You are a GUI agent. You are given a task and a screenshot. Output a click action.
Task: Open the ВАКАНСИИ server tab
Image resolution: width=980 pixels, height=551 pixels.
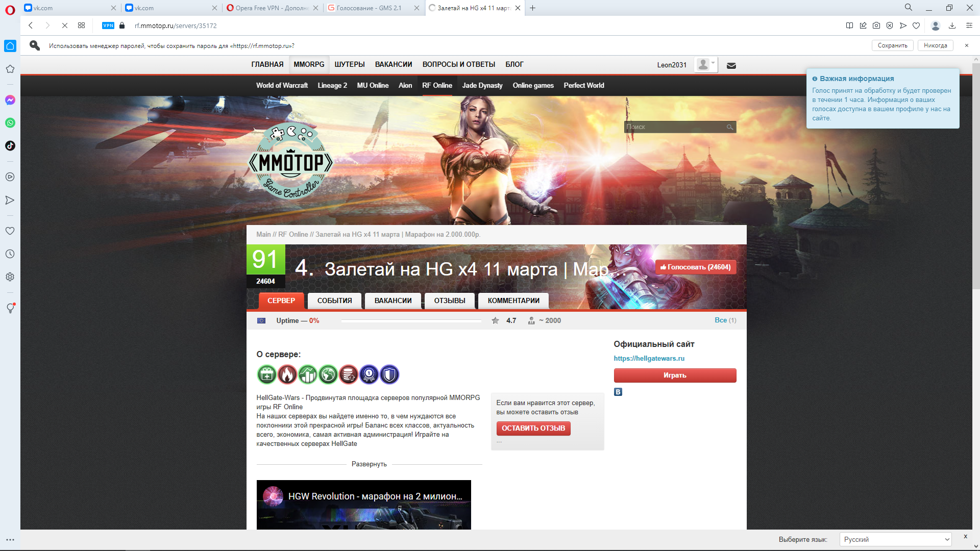pos(393,300)
